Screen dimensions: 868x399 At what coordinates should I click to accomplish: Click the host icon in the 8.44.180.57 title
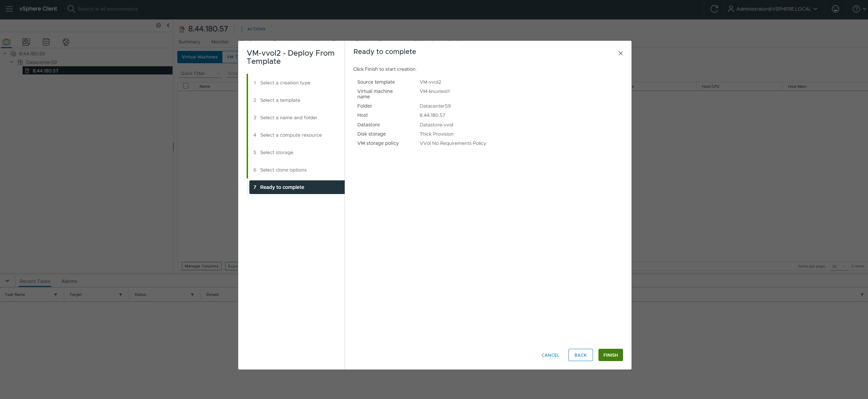click(182, 29)
